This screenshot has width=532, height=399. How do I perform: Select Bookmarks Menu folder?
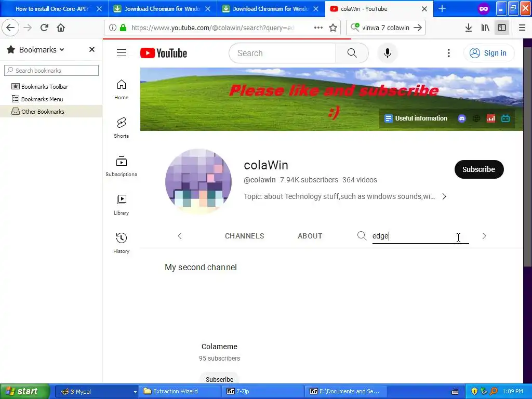(x=42, y=99)
